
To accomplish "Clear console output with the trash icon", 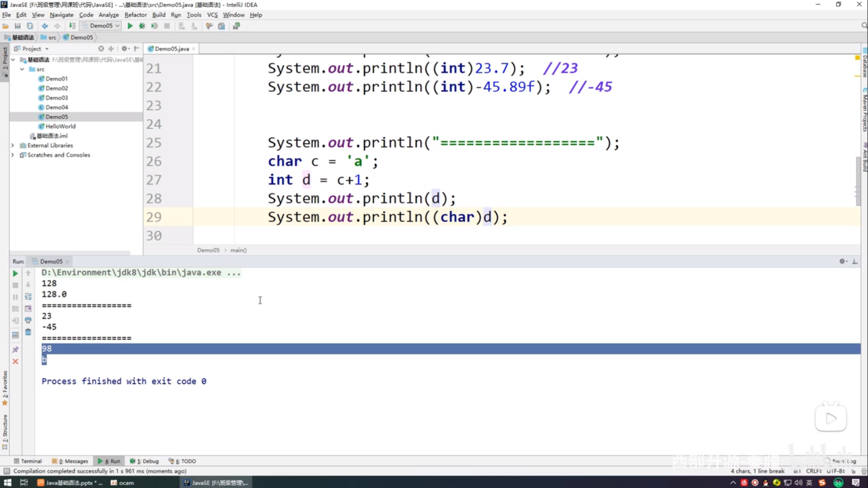I will pos(28,332).
